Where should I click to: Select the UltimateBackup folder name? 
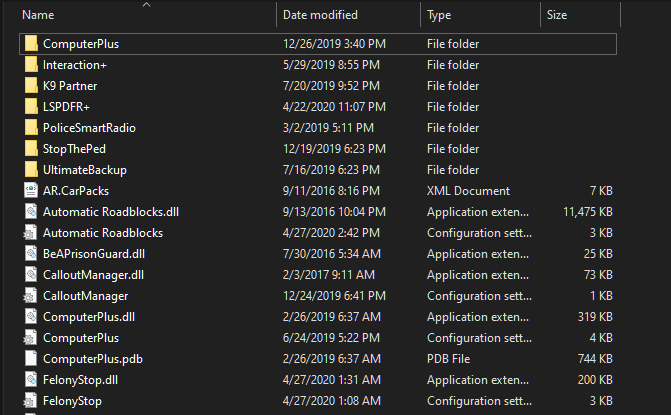tap(85, 170)
